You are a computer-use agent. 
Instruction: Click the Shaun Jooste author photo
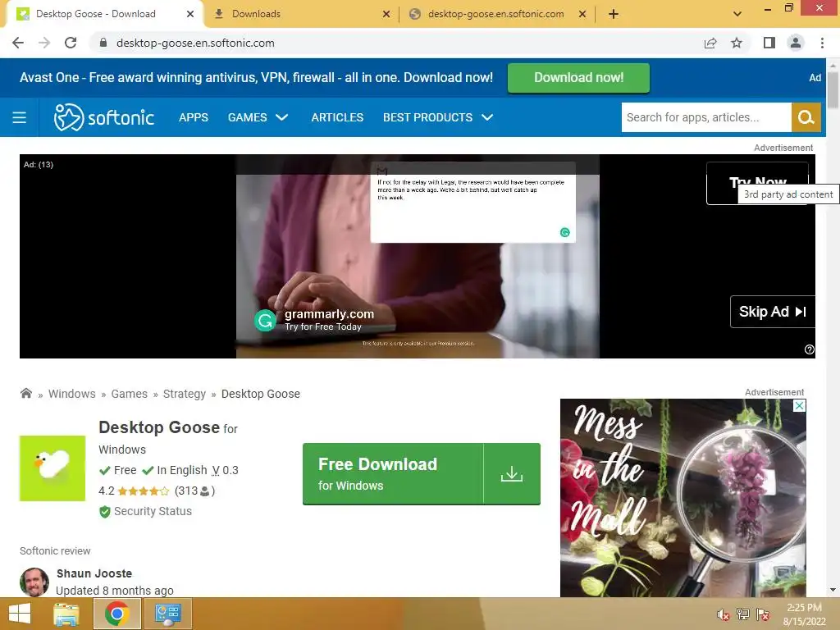(x=34, y=582)
